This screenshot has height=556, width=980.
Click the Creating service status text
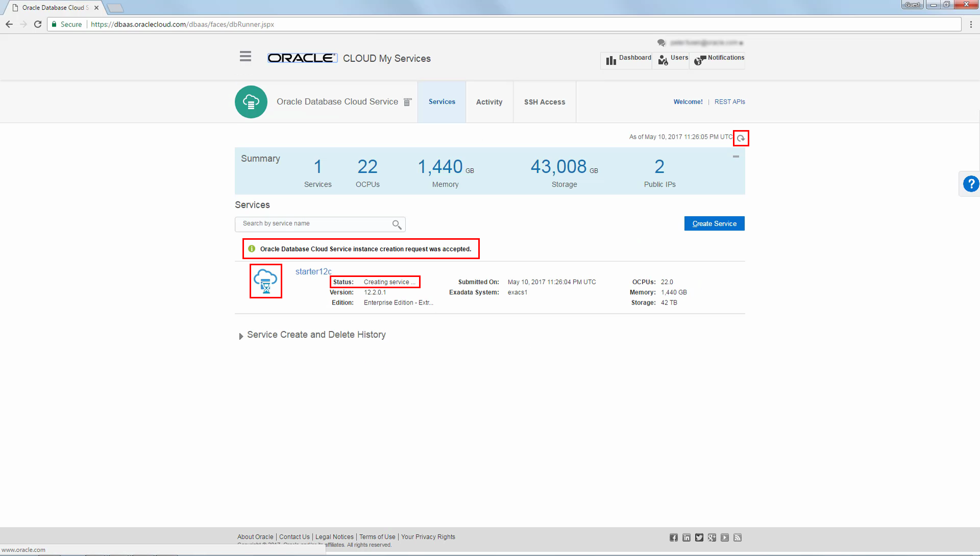point(389,282)
